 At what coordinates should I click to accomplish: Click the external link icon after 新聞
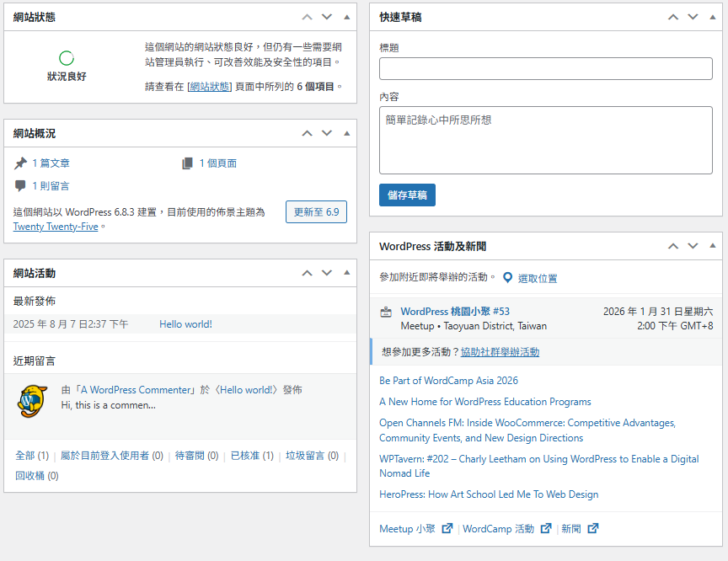coord(593,528)
